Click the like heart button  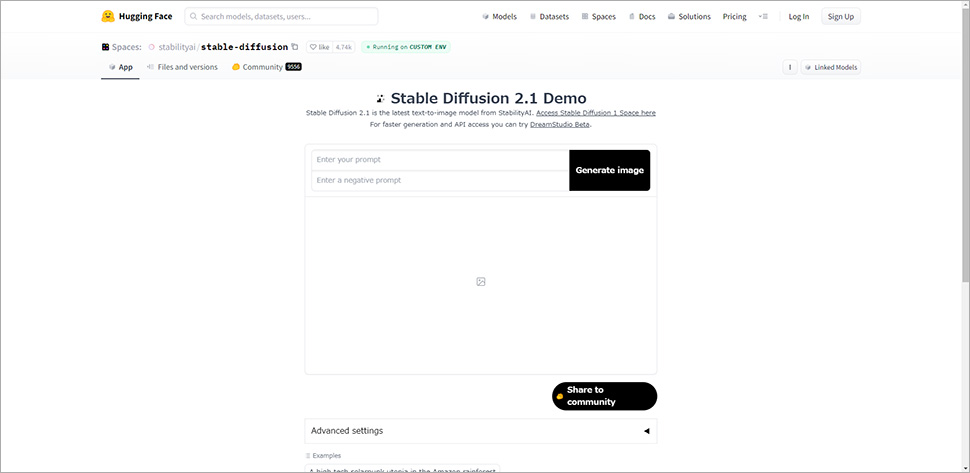point(319,47)
